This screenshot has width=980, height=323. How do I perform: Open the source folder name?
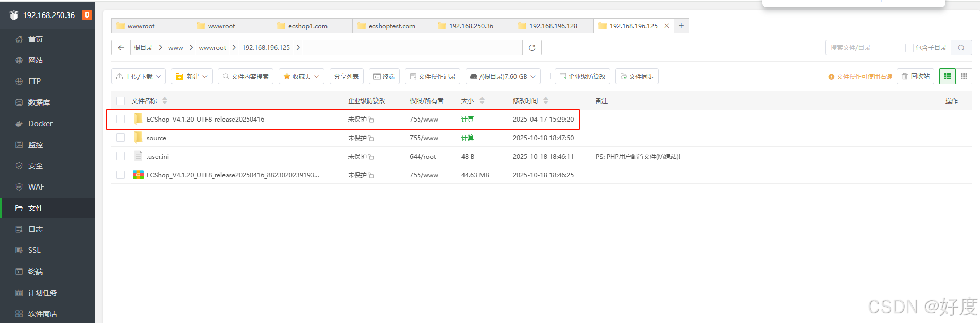click(x=157, y=138)
